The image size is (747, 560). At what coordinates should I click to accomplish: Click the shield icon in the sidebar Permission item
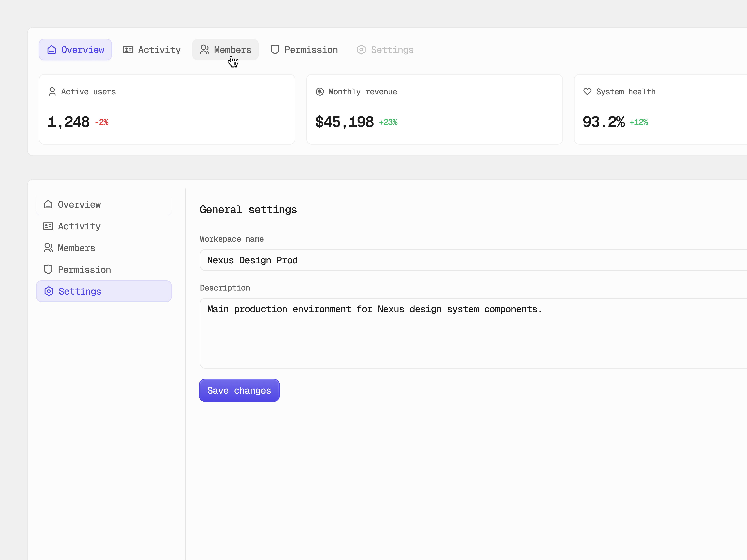pyautogui.click(x=48, y=269)
